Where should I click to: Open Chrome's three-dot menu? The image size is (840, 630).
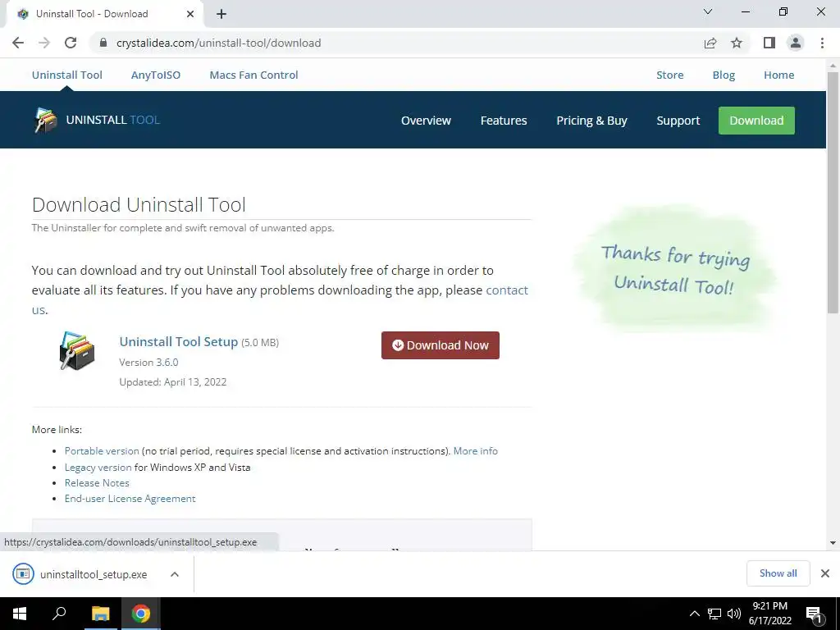coord(822,43)
